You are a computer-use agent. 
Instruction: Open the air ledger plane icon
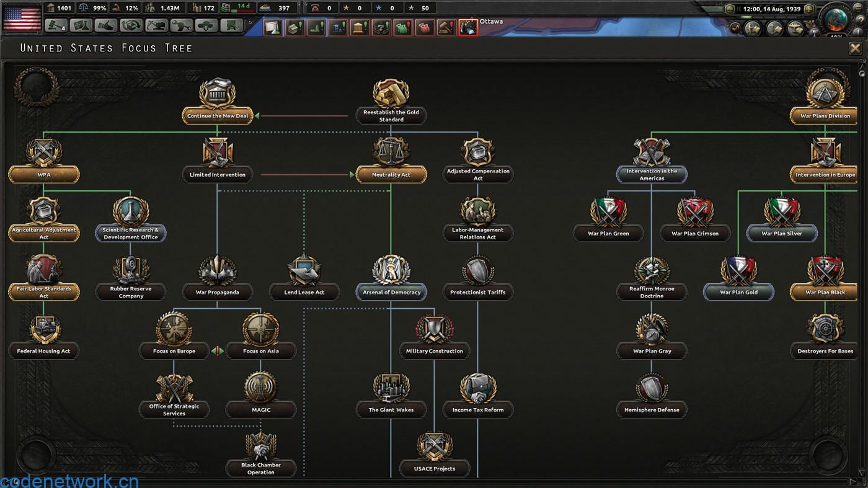pyautogui.click(x=796, y=29)
